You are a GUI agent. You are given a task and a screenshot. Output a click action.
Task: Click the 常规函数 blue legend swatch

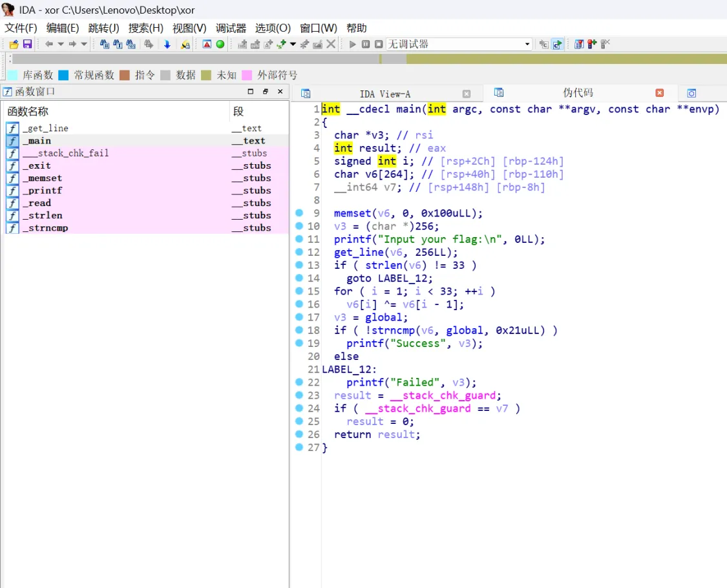(x=63, y=75)
